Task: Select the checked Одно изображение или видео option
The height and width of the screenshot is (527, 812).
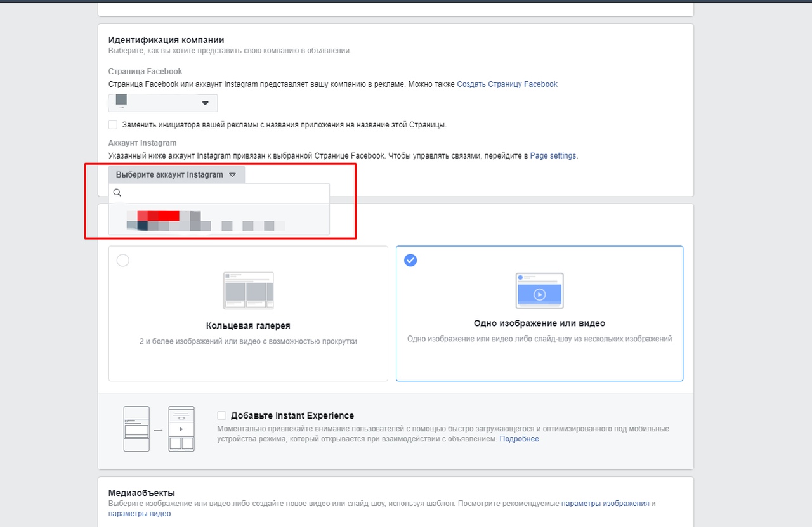Action: [x=410, y=260]
